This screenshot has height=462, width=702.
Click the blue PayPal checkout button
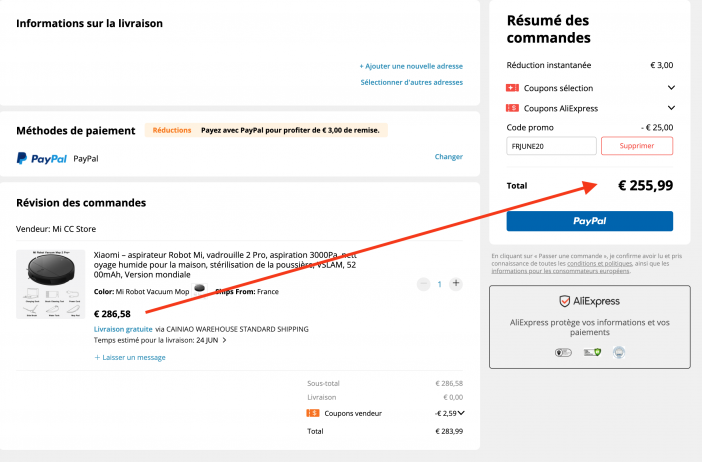[590, 221]
